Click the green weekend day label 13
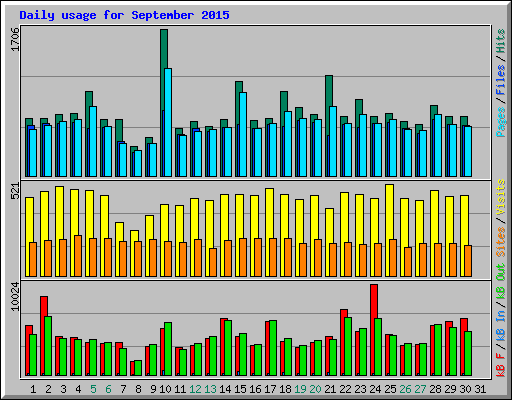The width and height of the screenshot is (512, 400). pyautogui.click(x=210, y=389)
